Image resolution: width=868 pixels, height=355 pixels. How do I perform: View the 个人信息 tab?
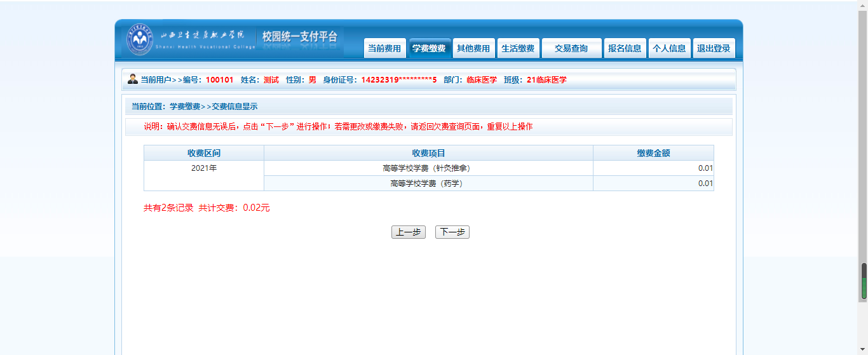point(669,48)
